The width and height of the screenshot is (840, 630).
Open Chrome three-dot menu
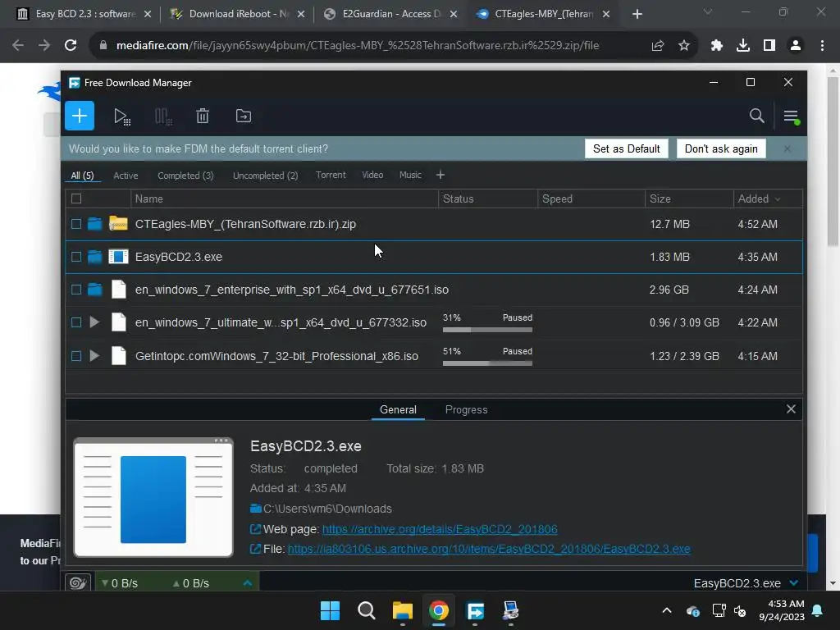coord(822,46)
